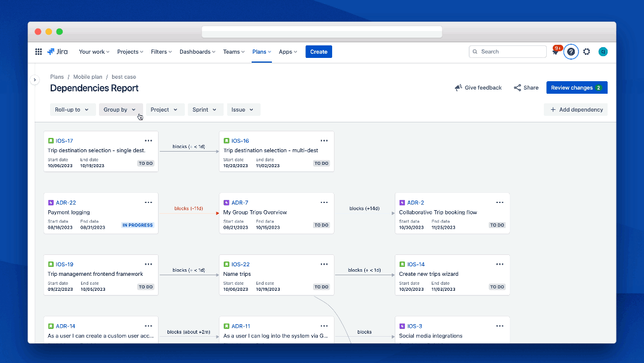Click the story icon on IOS-17 card
The image size is (644, 363).
coord(51,140)
